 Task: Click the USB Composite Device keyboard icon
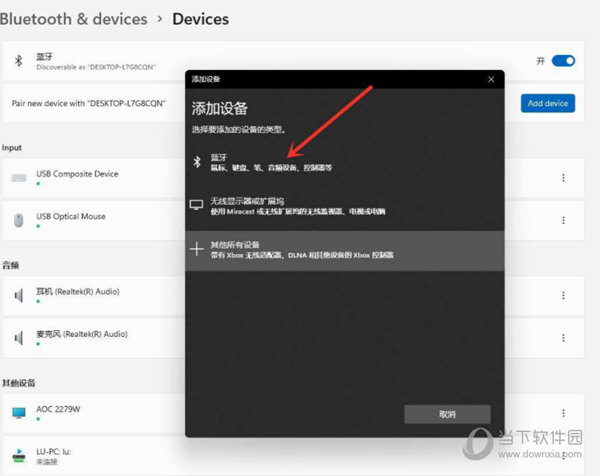tap(19, 178)
